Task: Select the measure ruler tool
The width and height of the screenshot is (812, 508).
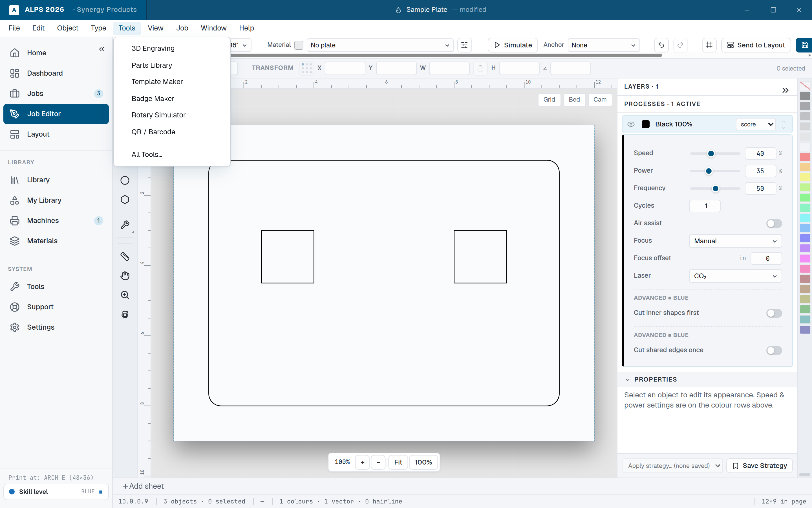Action: tap(125, 256)
